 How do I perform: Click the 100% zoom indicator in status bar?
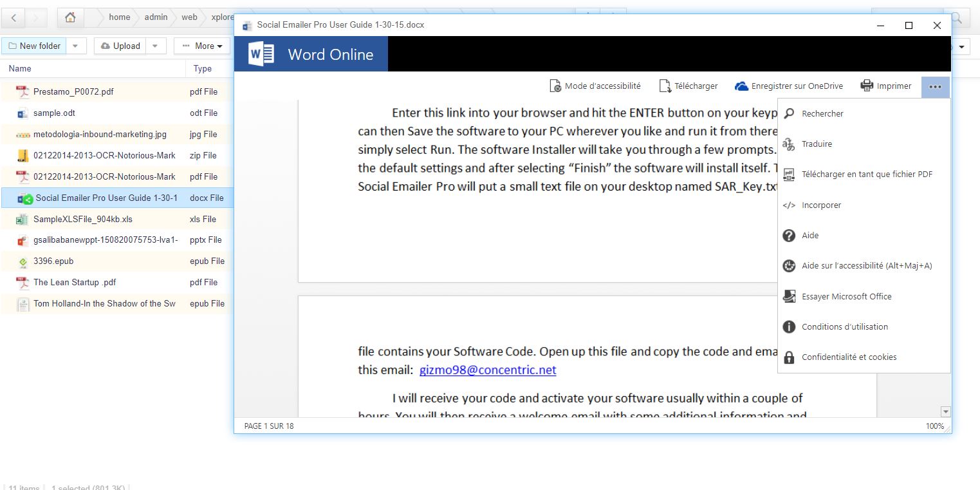click(935, 426)
